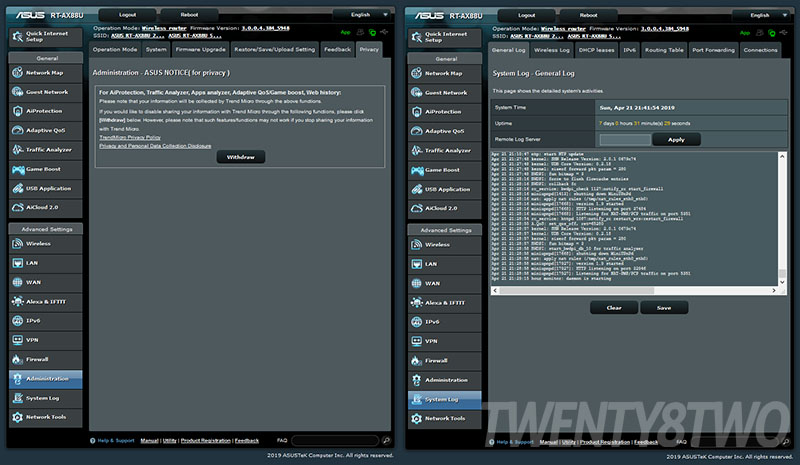Viewport: 800px width, 465px height.
Task: Open Wireless settings icon in left window
Action: 17,244
